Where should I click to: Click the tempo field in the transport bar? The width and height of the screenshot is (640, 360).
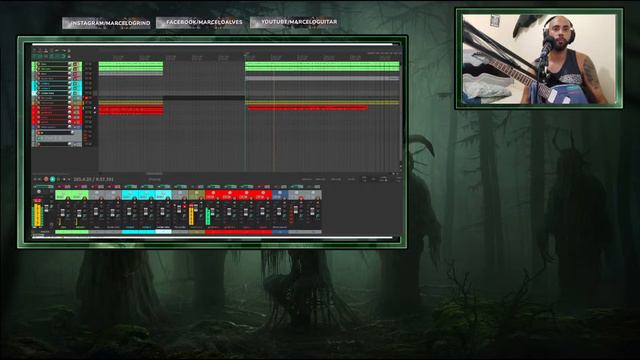point(364,179)
